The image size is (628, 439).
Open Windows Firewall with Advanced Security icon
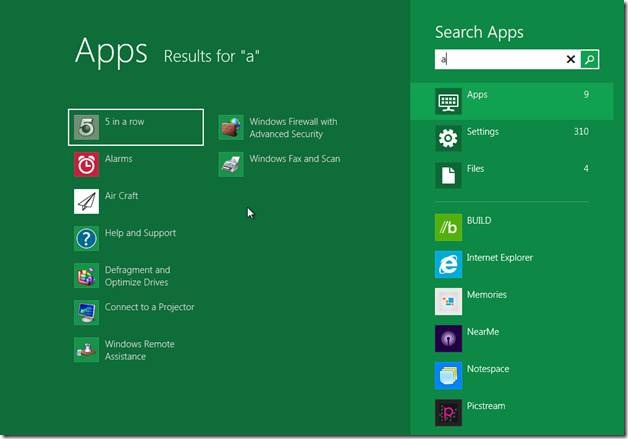click(x=231, y=127)
